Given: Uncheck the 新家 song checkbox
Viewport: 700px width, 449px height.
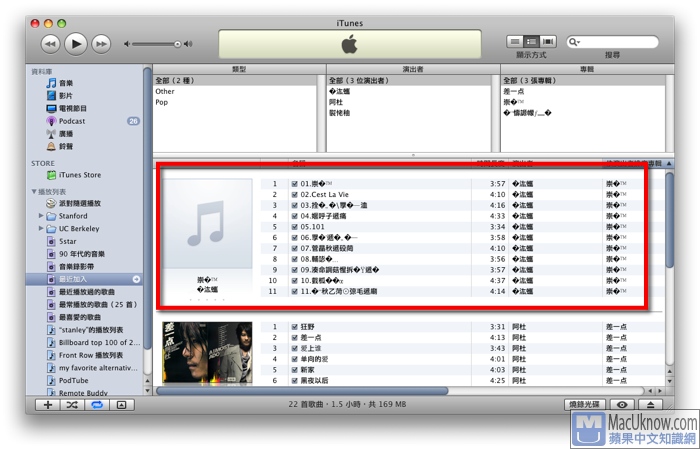Looking at the screenshot, I should coord(295,370).
